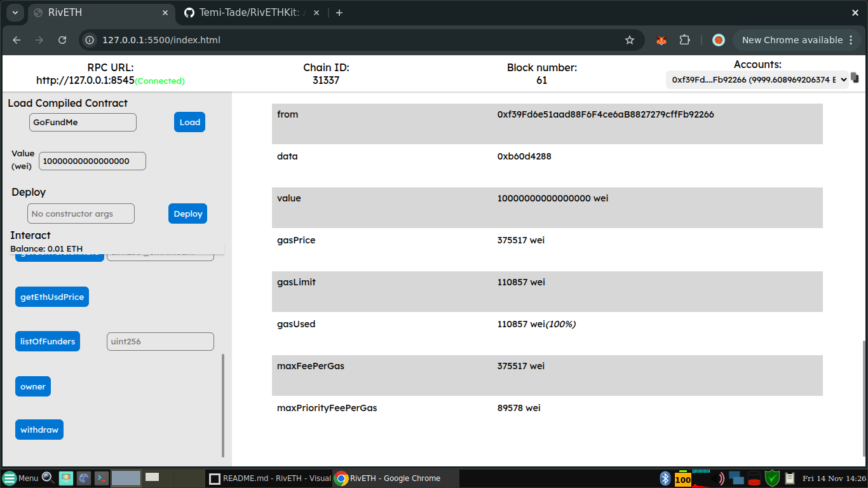Open the Menu launcher in the bottom taskbar

coord(20,478)
